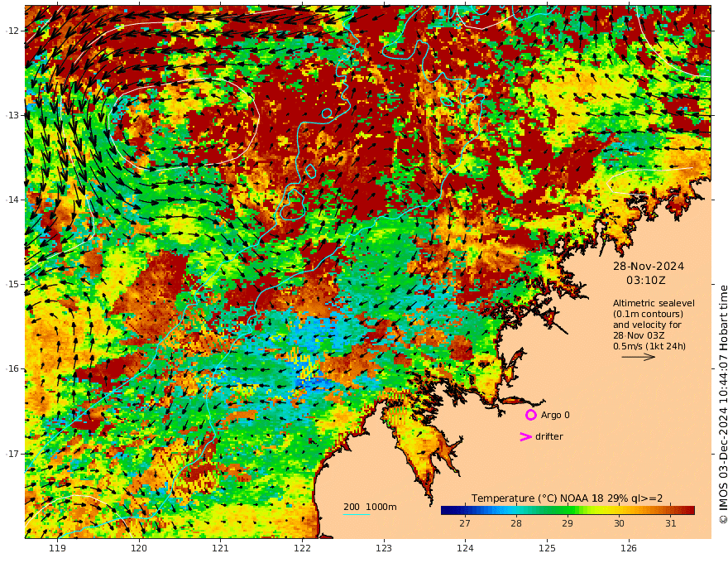Click the latitude -13 axis label

12,115
